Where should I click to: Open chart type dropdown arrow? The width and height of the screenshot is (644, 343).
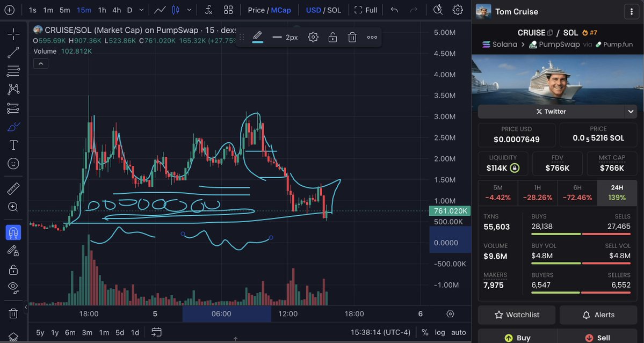click(x=189, y=10)
